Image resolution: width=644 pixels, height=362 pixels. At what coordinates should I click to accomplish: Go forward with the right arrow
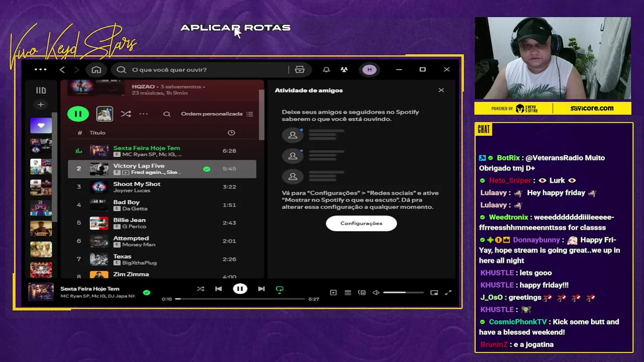pos(76,70)
